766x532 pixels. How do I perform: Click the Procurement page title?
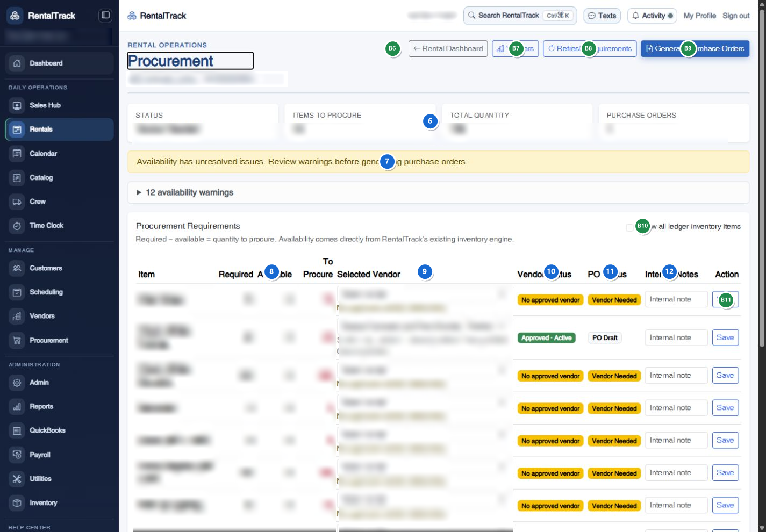pyautogui.click(x=170, y=61)
